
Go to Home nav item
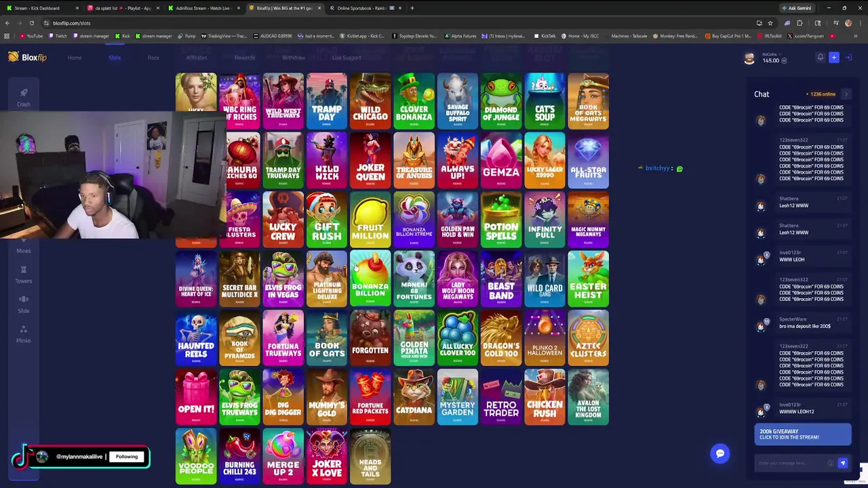click(x=75, y=58)
